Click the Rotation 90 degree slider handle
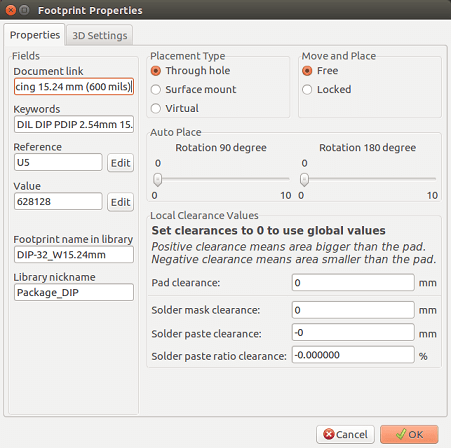 tap(157, 179)
